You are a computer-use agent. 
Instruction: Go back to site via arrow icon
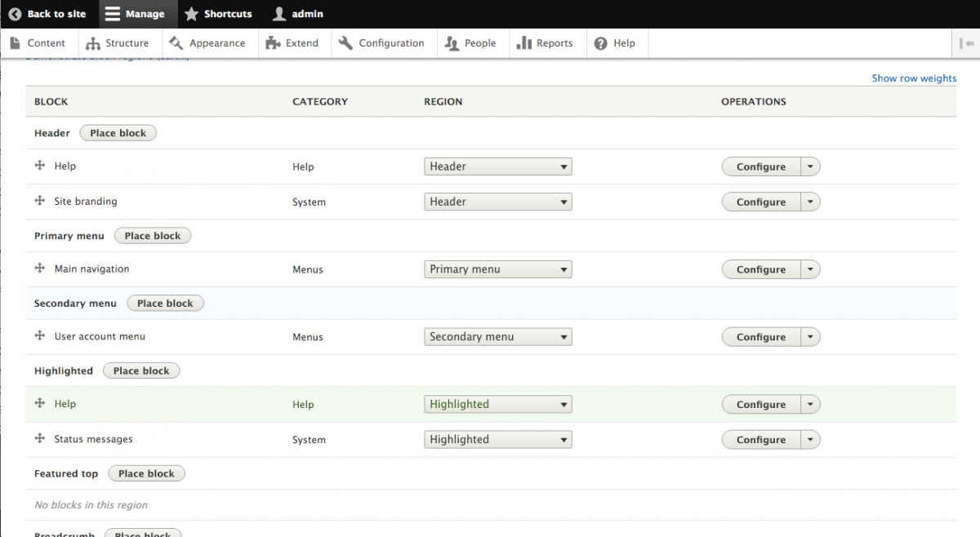pyautogui.click(x=15, y=14)
